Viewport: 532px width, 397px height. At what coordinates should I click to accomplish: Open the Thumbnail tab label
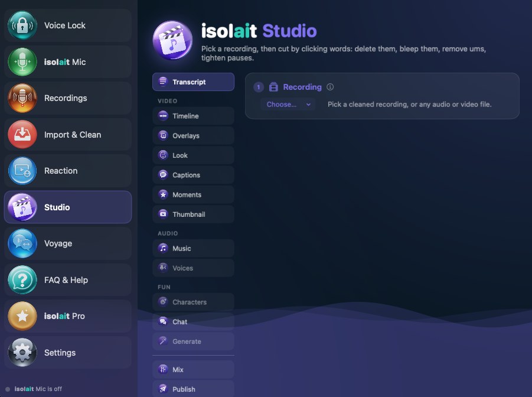point(188,214)
